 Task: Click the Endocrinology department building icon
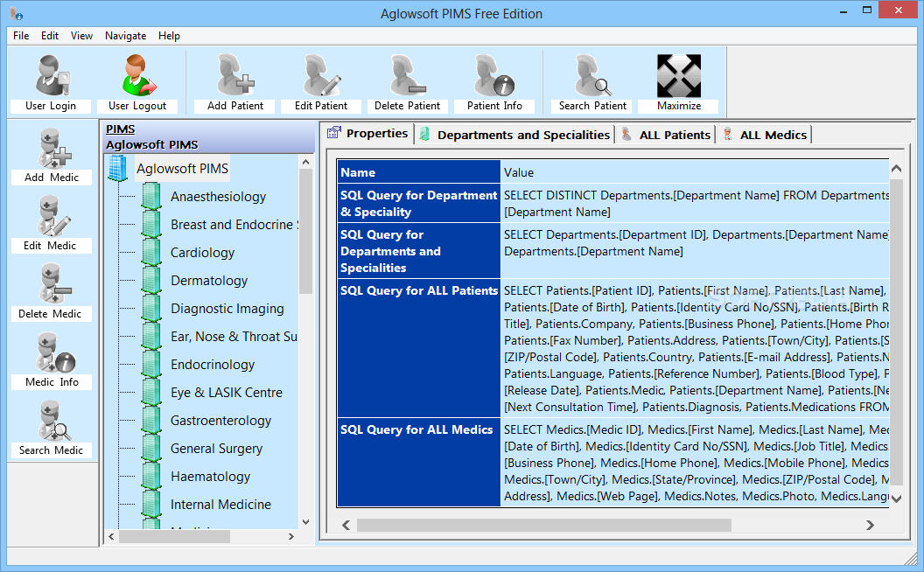151,364
